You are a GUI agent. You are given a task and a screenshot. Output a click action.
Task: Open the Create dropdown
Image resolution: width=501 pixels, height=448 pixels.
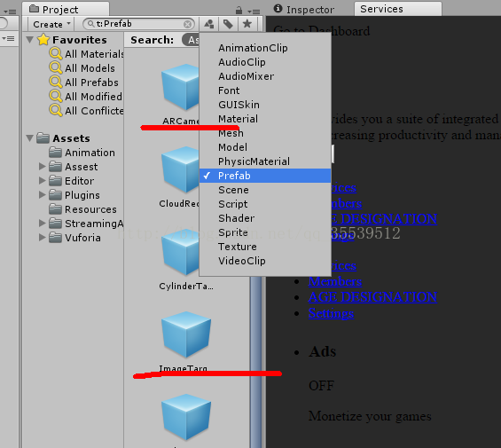[x=51, y=24]
